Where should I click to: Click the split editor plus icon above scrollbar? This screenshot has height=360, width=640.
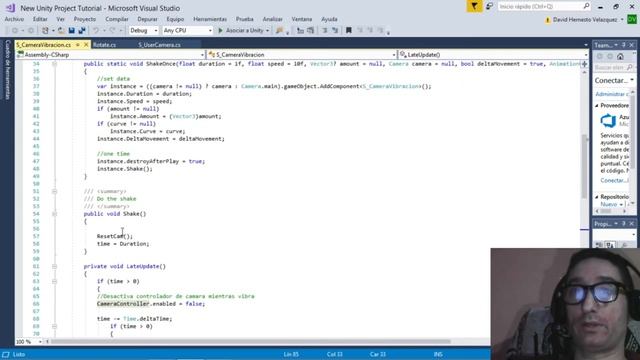point(584,64)
